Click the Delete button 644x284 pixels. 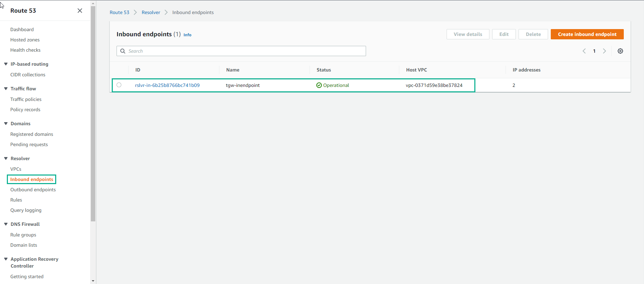pos(533,34)
